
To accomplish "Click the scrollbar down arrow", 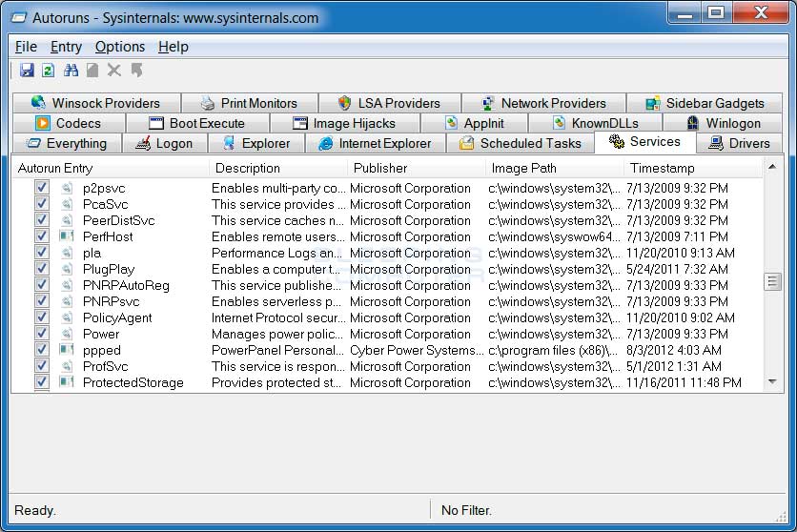I will 772,381.
